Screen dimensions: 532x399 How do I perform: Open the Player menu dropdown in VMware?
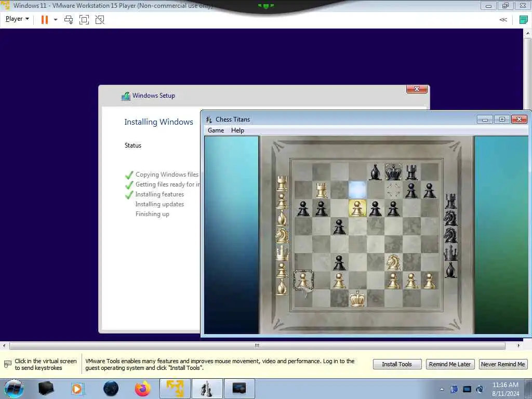17,19
